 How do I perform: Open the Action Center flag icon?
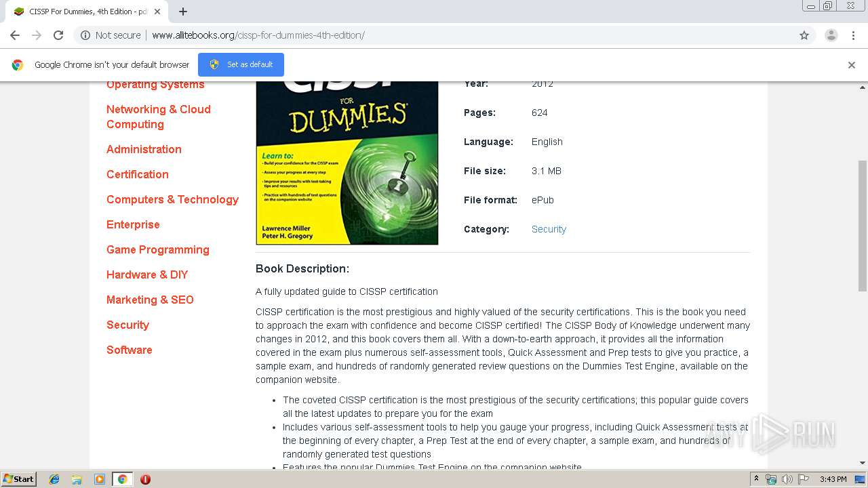pos(804,479)
